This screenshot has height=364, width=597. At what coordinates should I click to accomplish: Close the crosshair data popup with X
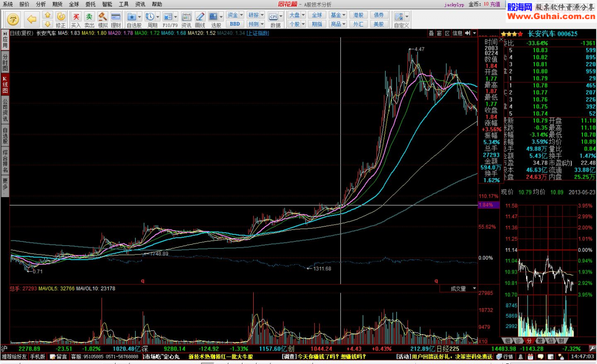[x=501, y=40]
